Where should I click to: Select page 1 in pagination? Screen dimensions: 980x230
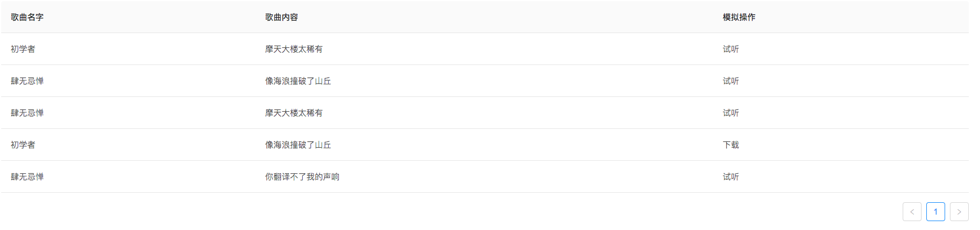935,212
